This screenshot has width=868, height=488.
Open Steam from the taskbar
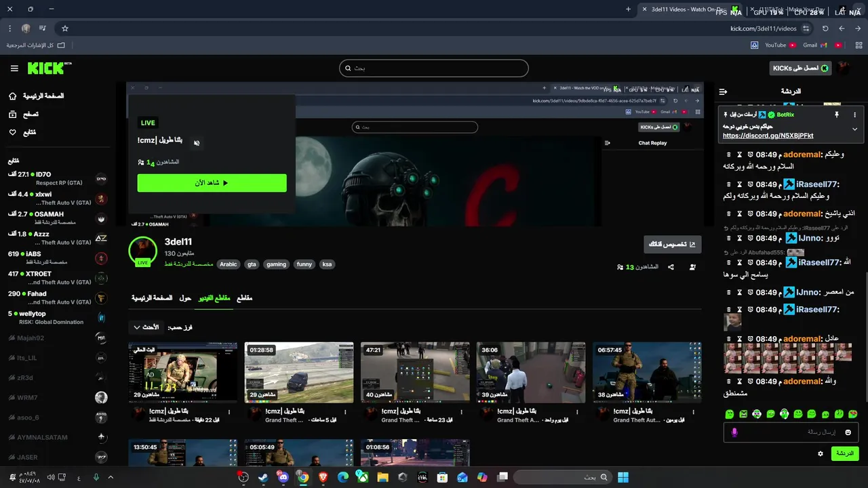(x=263, y=477)
